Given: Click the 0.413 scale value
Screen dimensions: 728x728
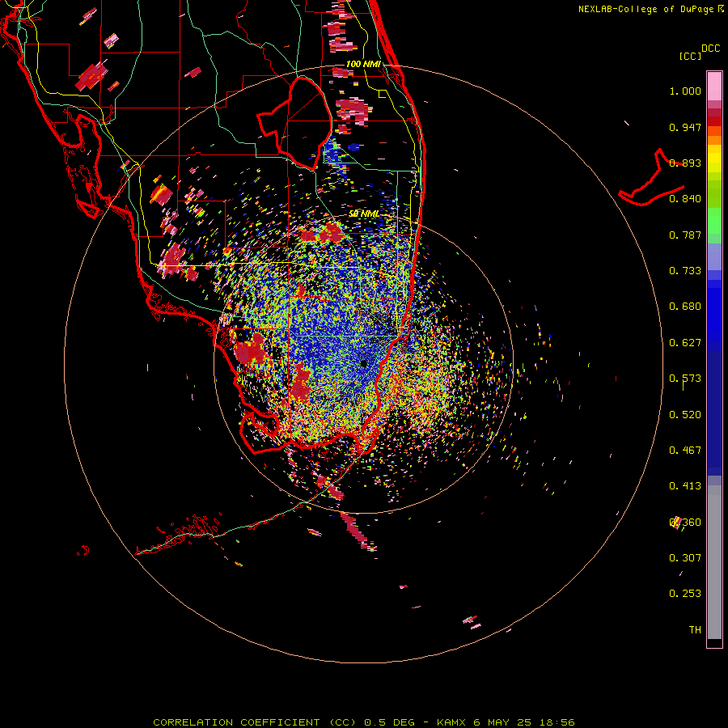Looking at the screenshot, I should 685,486.
